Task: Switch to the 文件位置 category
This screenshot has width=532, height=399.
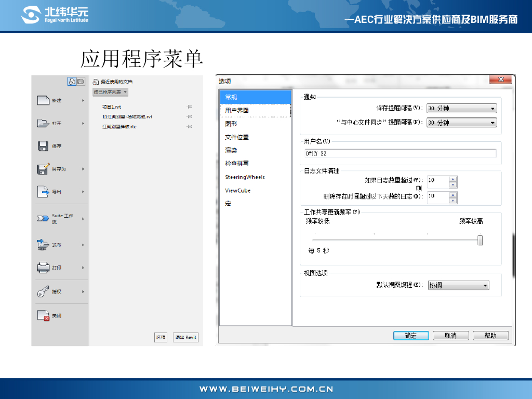Action: [x=237, y=137]
